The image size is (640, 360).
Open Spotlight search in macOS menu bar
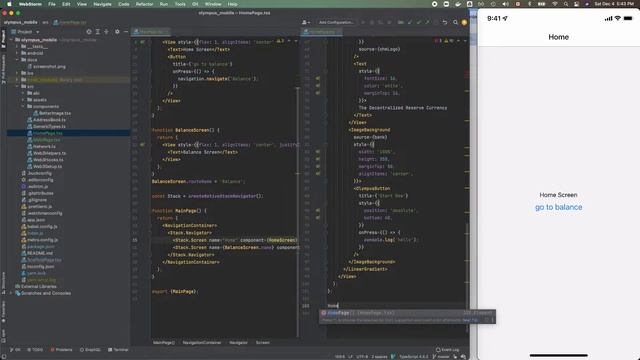click(566, 4)
